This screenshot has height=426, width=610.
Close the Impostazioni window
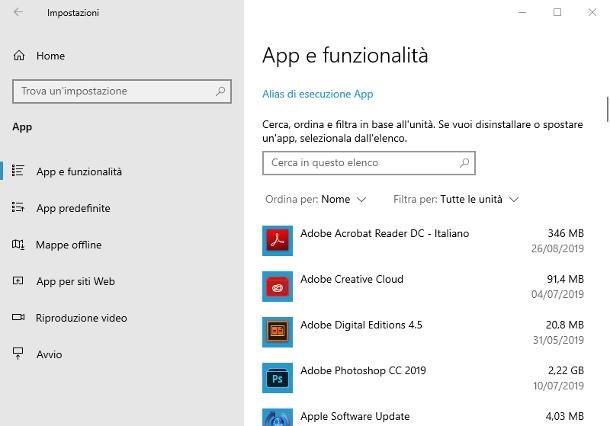[x=592, y=12]
